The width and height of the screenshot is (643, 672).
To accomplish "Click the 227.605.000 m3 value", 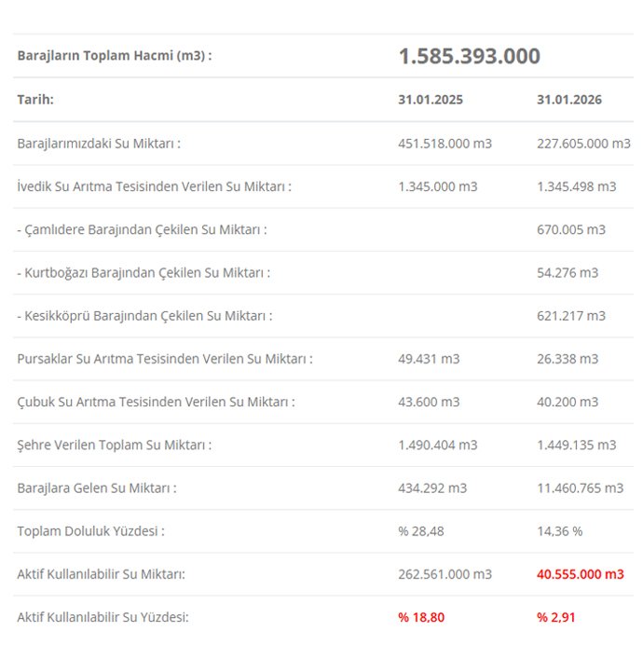I will (x=583, y=144).
